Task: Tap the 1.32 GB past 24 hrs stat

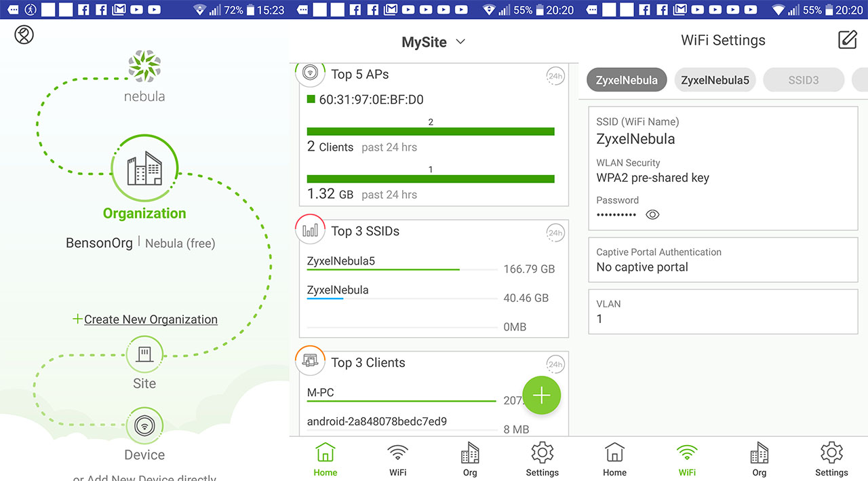Action: (x=362, y=194)
